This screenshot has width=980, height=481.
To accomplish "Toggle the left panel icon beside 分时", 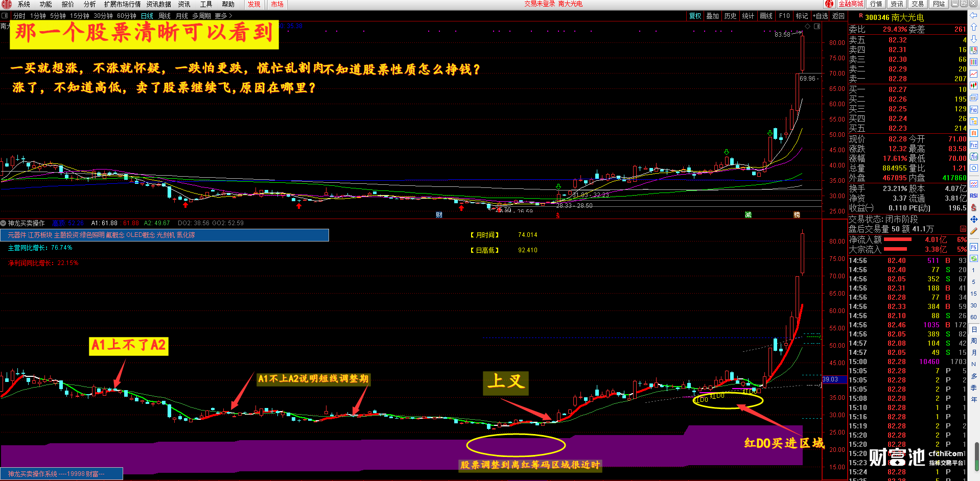I will (5, 16).
